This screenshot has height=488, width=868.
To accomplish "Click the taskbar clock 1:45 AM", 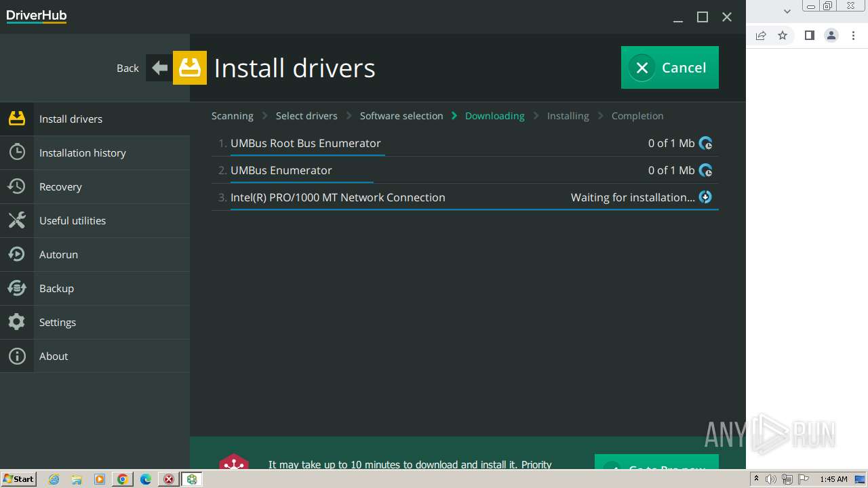I will pyautogui.click(x=833, y=479).
